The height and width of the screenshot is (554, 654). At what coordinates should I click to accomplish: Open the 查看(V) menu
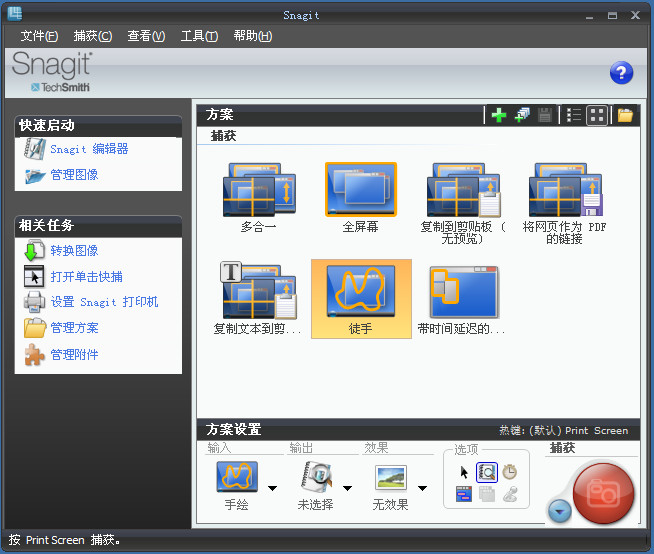point(146,36)
